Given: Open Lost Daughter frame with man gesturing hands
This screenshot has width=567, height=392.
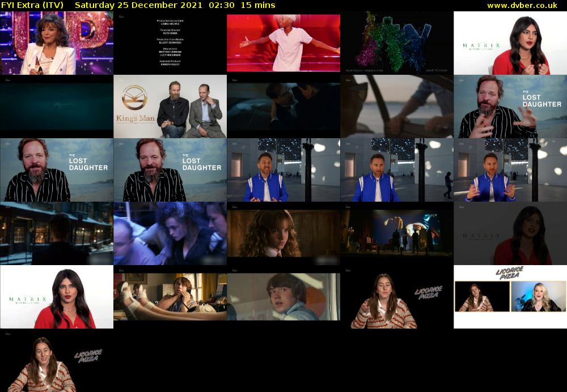Looking at the screenshot, I should (x=510, y=106).
